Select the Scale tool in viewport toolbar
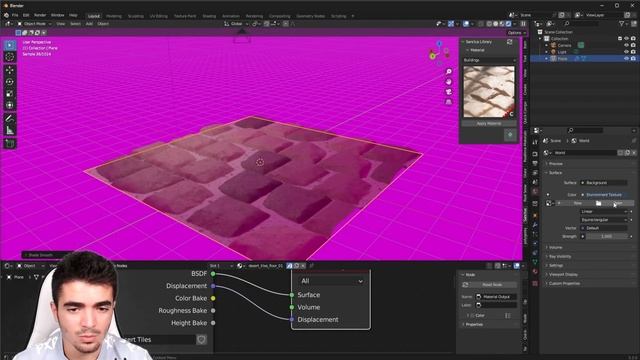The image size is (640, 360). point(10,93)
